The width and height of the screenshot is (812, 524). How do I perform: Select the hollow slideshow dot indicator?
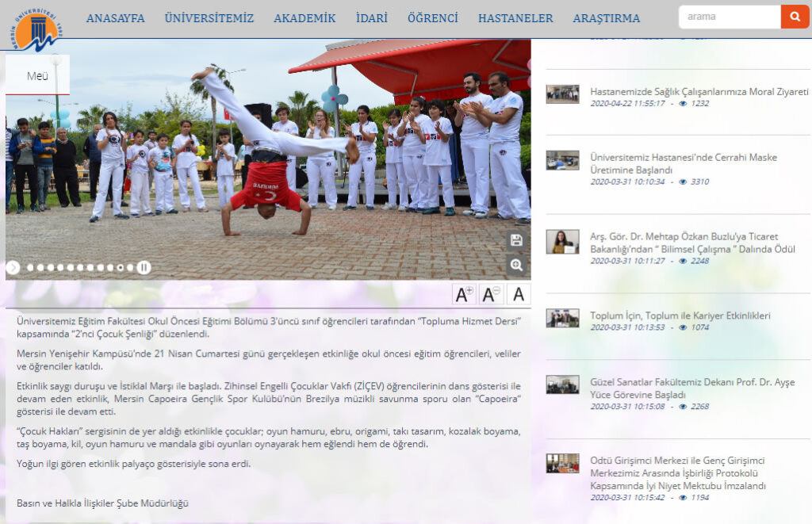tap(121, 268)
